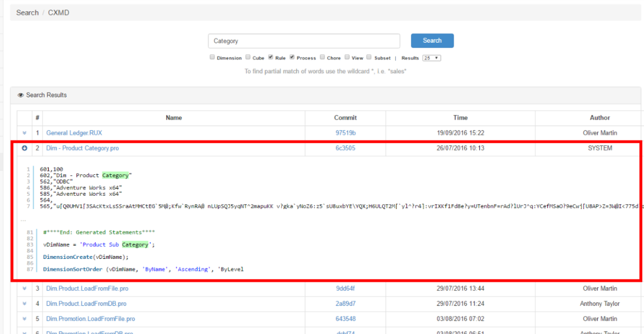This screenshot has height=334, width=644.
Task: Click the Author column header
Action: pos(600,118)
